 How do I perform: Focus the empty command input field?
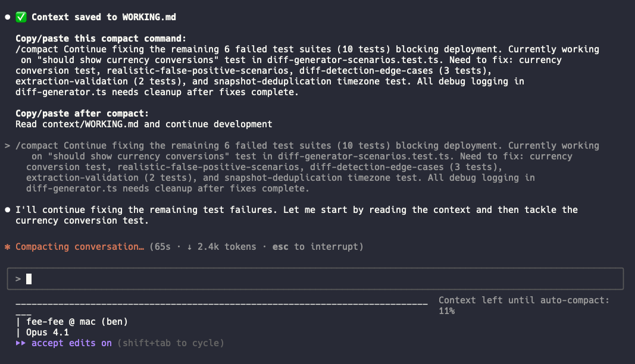click(315, 278)
